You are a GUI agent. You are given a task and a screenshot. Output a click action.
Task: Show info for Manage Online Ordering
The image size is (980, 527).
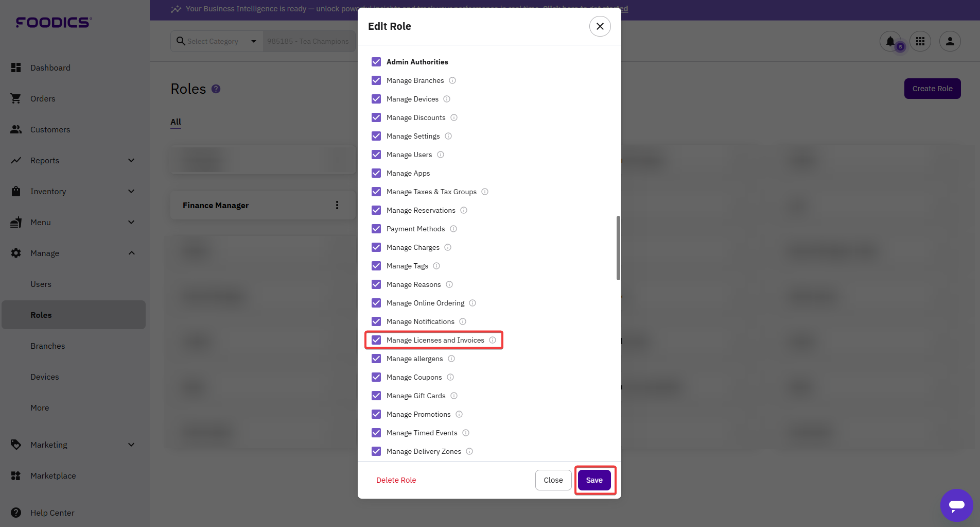tap(472, 303)
